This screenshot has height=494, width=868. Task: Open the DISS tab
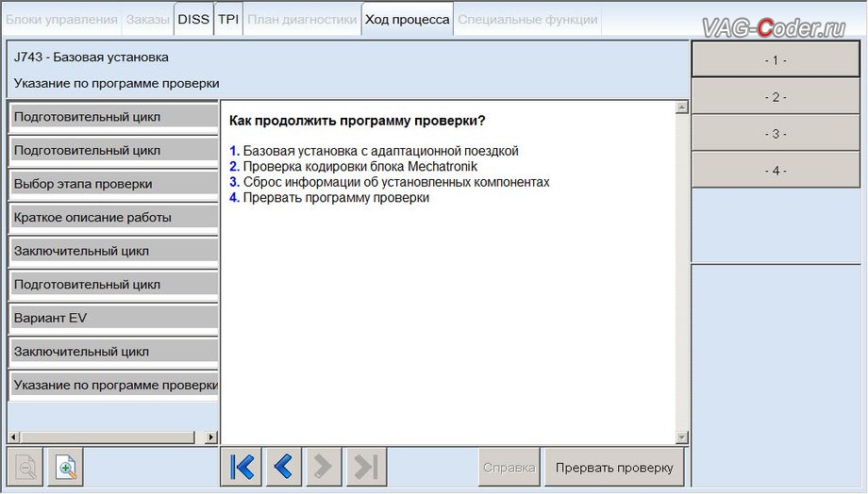coord(193,20)
